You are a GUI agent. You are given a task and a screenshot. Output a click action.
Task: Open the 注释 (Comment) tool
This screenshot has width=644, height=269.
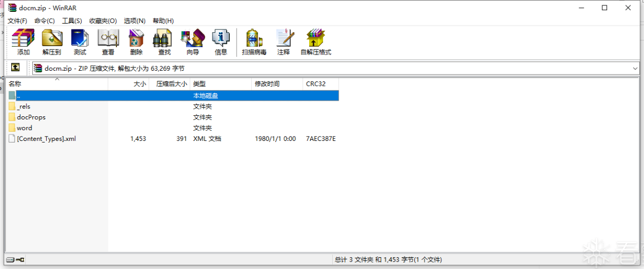click(x=284, y=42)
